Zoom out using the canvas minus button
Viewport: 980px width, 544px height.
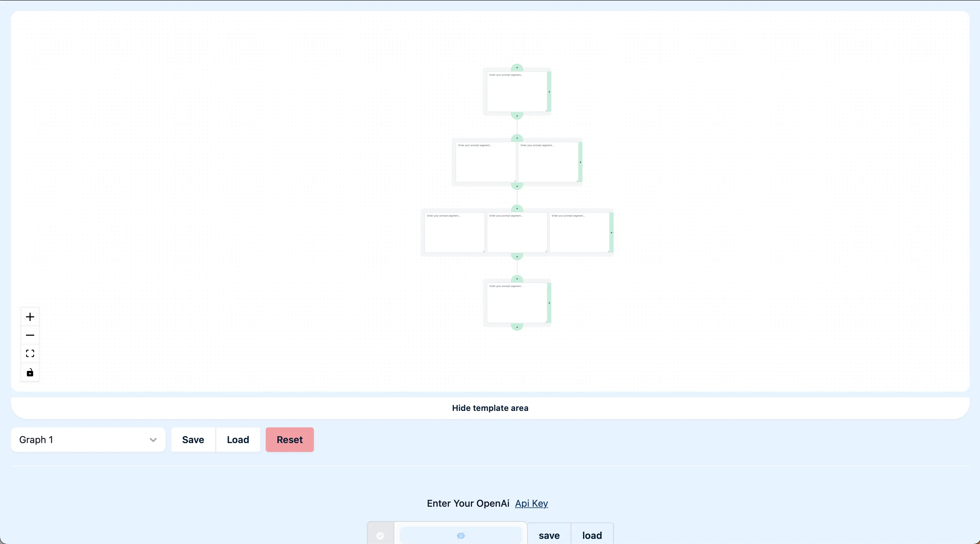pos(30,335)
